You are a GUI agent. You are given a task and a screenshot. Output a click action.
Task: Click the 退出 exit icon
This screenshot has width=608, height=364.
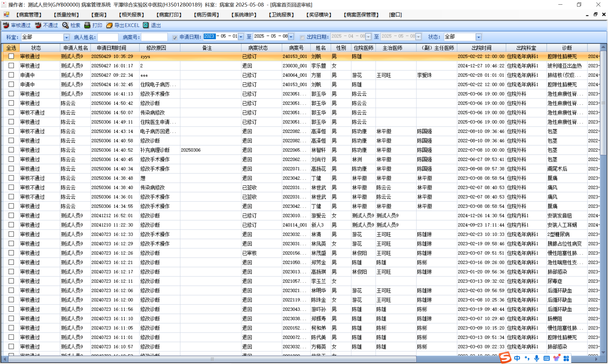coord(146,25)
